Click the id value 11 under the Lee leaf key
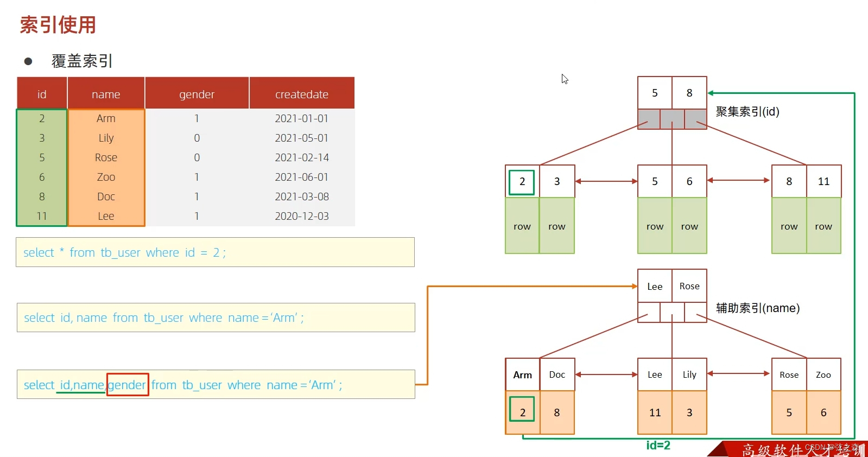Viewport: 868px width, 457px height. 655,412
